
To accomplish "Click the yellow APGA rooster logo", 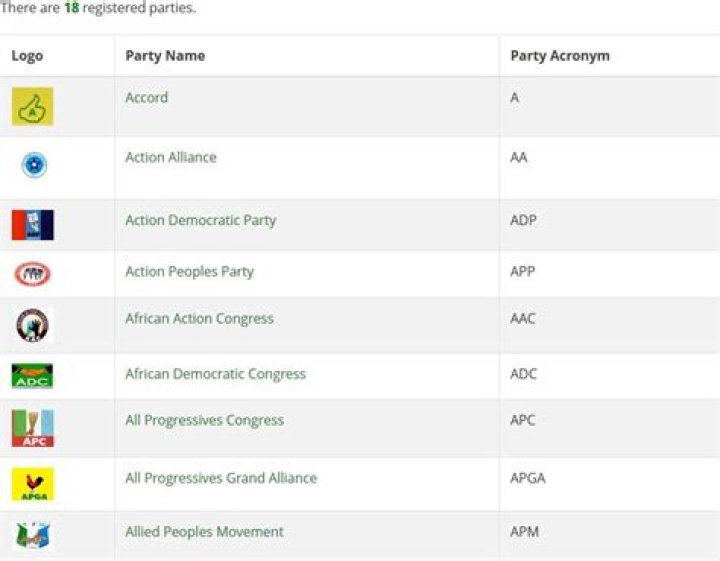I will [x=32, y=484].
